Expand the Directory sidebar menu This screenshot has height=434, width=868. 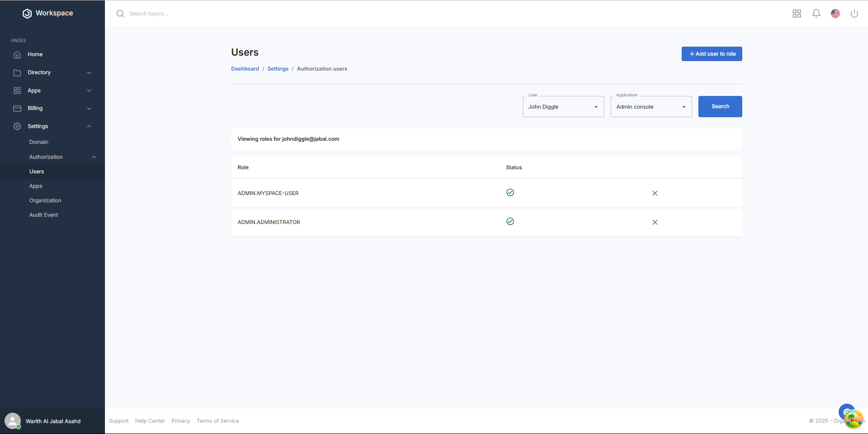coord(52,72)
